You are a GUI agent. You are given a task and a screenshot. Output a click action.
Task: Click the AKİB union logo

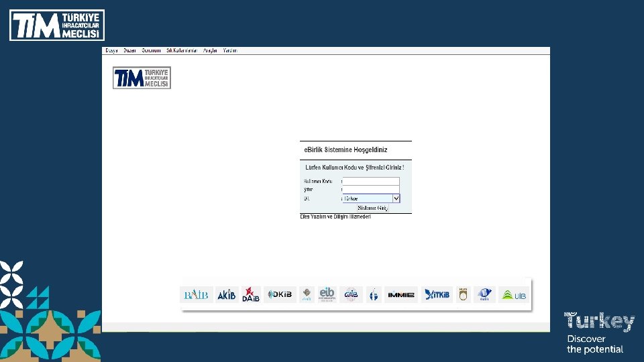227,294
